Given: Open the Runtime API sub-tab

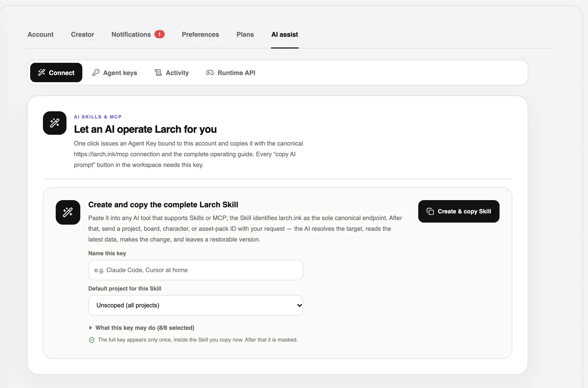Looking at the screenshot, I should point(231,73).
